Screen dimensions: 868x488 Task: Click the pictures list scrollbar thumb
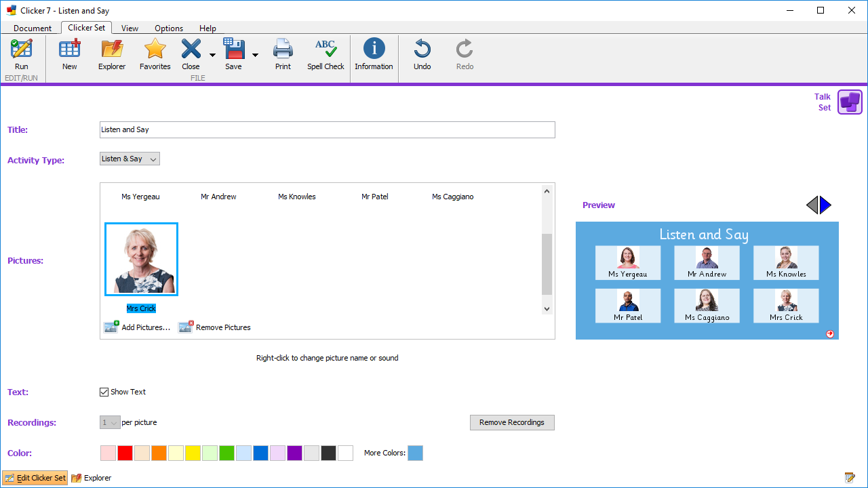click(547, 264)
